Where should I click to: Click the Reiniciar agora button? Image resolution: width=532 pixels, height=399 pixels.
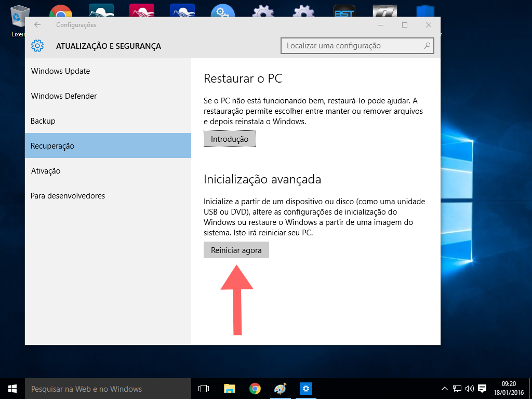click(x=236, y=250)
